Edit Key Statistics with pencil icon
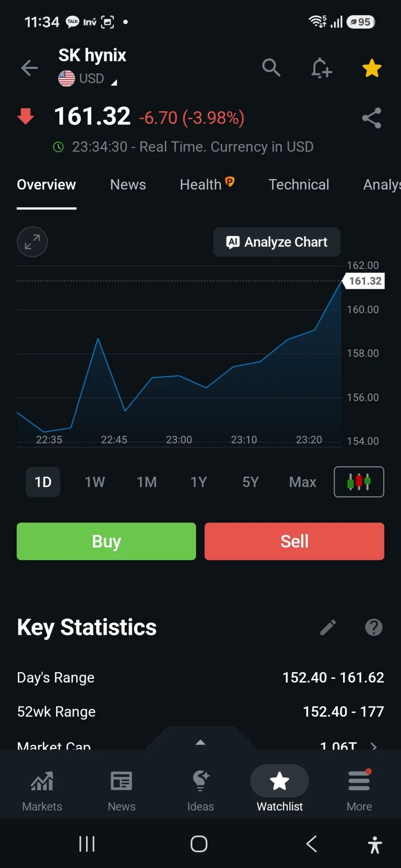The width and height of the screenshot is (401, 868). (328, 627)
